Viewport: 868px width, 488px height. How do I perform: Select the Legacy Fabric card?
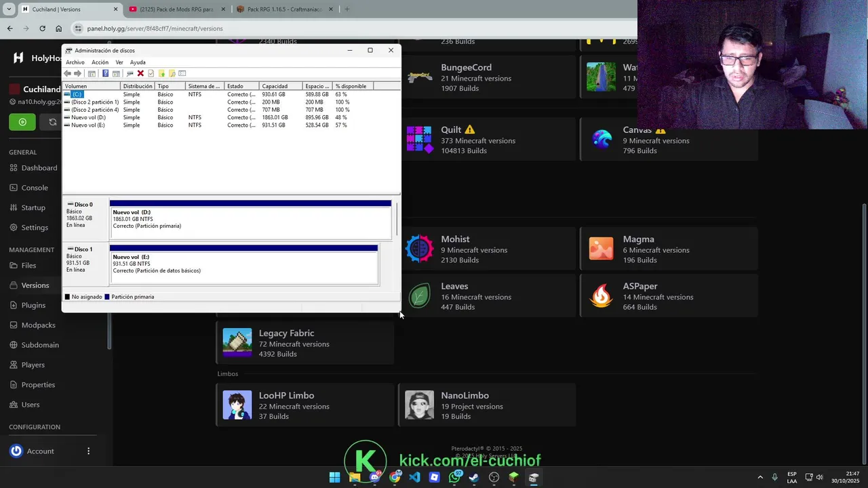pyautogui.click(x=305, y=343)
